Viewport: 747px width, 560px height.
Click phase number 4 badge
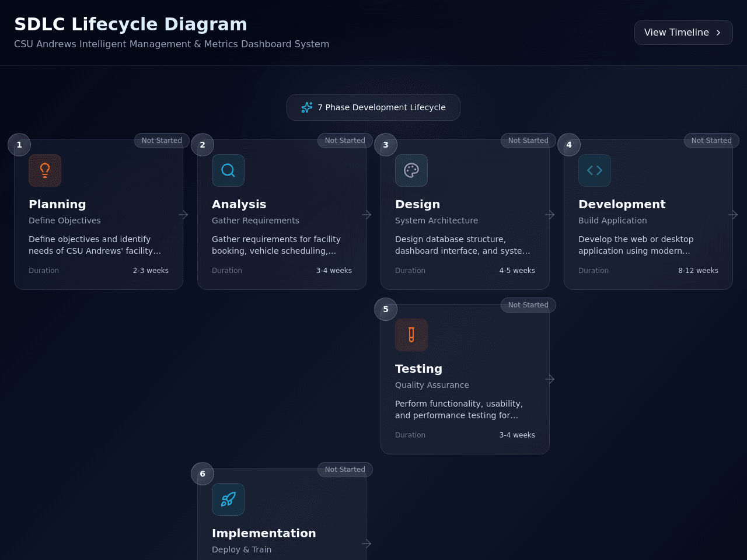pyautogui.click(x=569, y=145)
